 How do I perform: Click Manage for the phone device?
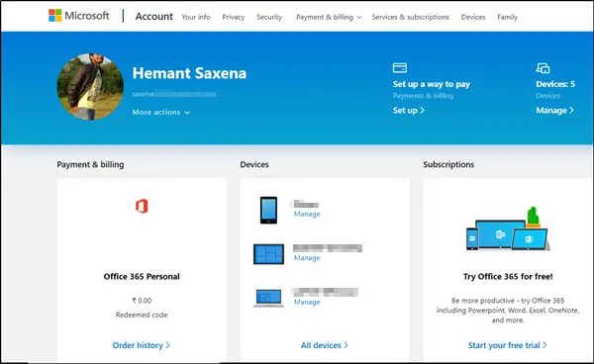307,214
